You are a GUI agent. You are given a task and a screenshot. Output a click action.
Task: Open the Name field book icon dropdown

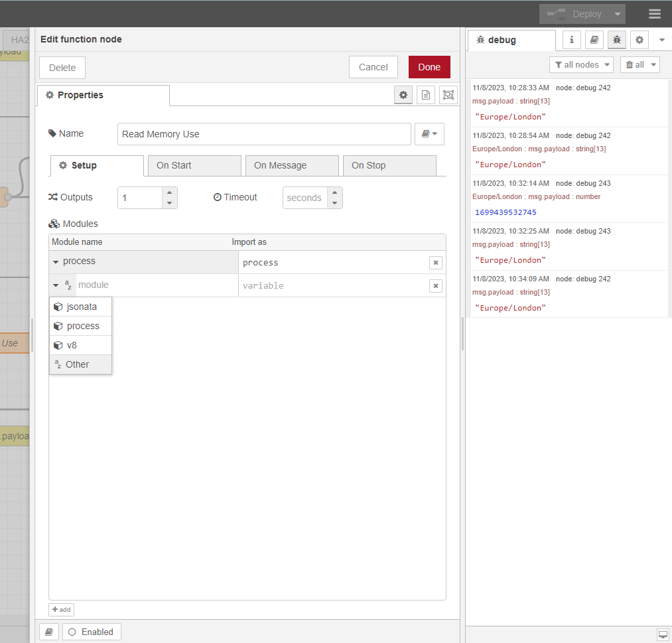[429, 134]
